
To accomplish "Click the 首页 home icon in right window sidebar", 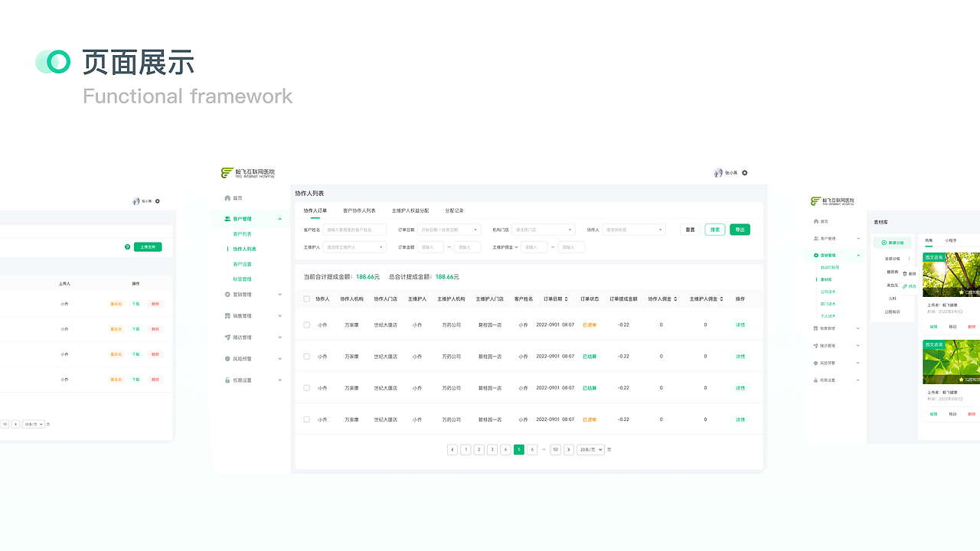I will 816,221.
